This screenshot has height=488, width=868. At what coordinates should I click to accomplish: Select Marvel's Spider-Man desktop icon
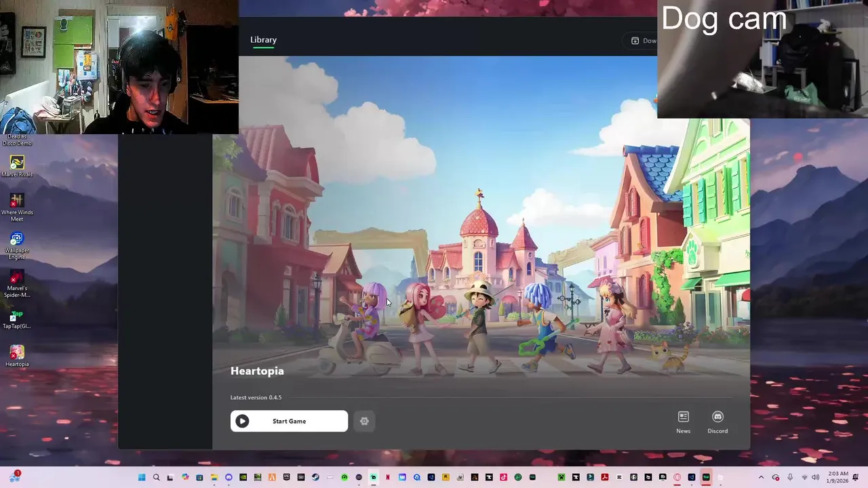(x=17, y=283)
